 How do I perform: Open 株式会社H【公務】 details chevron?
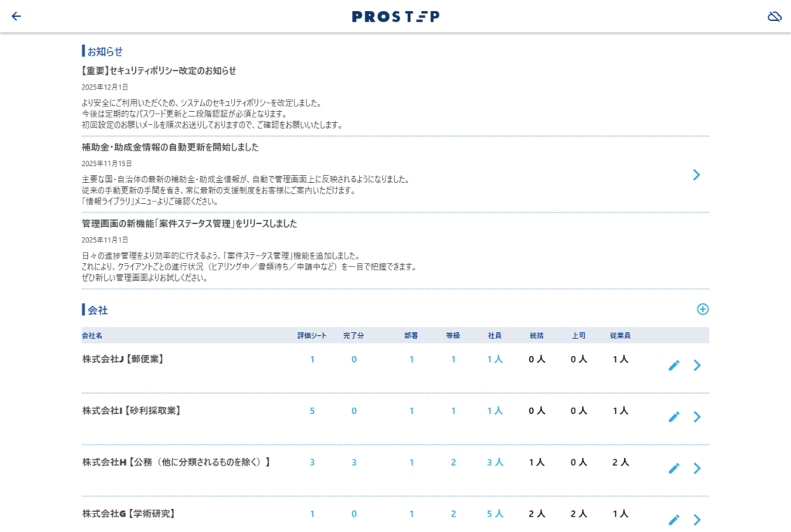pyautogui.click(x=697, y=468)
